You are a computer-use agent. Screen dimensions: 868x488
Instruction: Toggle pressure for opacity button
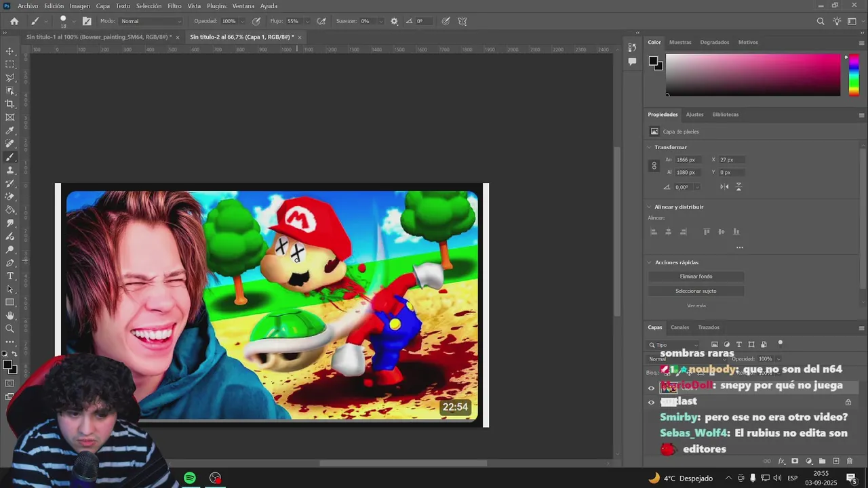tap(256, 21)
